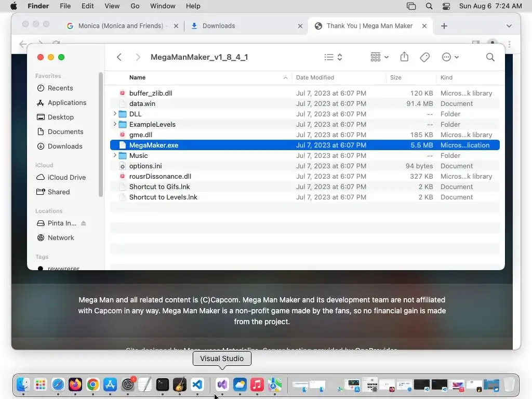Viewport: 532px width, 399px height.
Task: Select the rousrDissonance.dll file
Action: pos(304,176)
